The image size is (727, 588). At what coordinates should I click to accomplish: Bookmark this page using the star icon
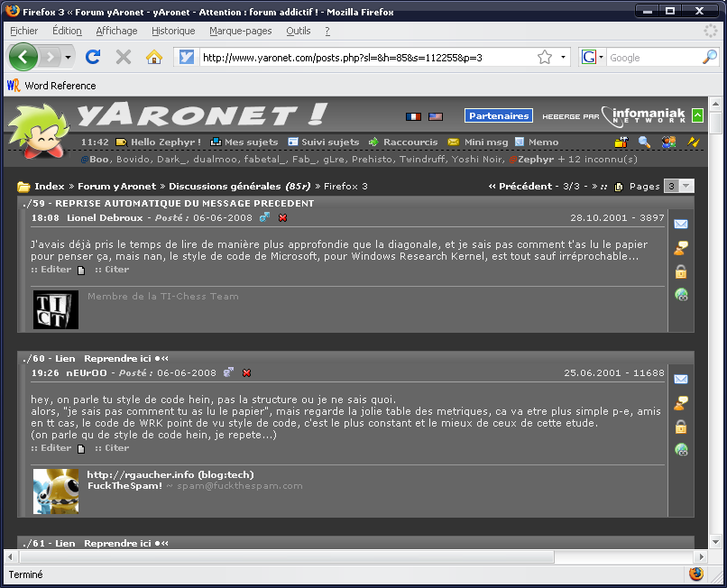coord(545,57)
